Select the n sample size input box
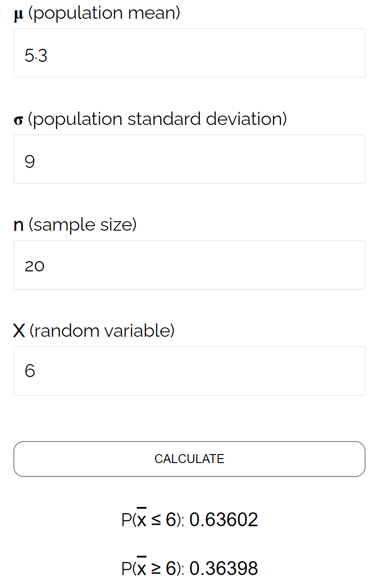The width and height of the screenshot is (383, 588). point(189,265)
